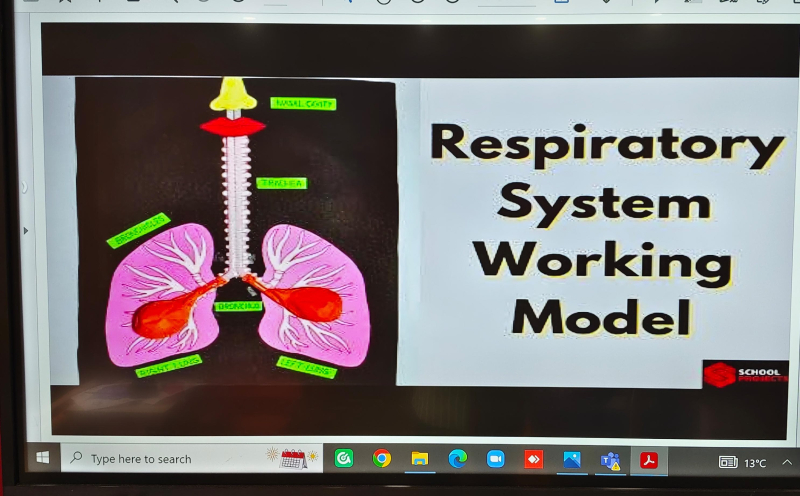Open the green Grammarly taskbar app
The width and height of the screenshot is (800, 496).
(x=344, y=459)
